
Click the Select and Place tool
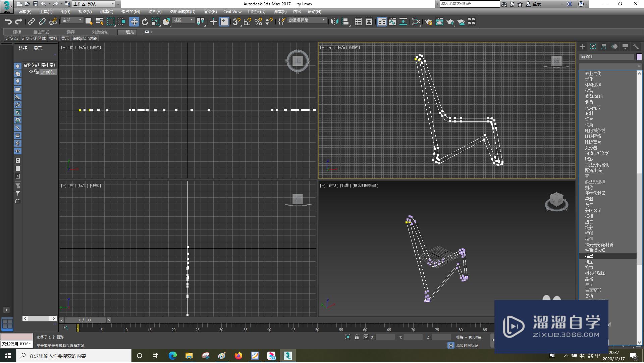click(x=166, y=22)
